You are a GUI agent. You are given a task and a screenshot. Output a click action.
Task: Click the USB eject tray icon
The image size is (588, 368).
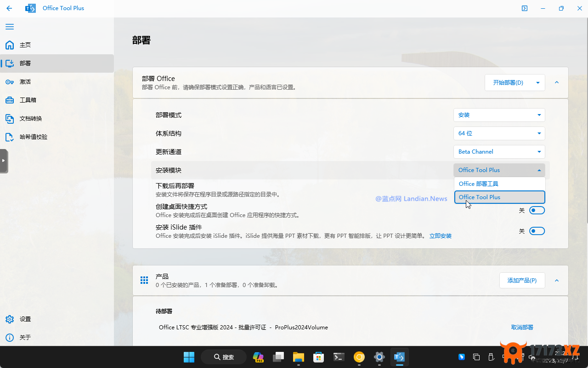(x=491, y=357)
